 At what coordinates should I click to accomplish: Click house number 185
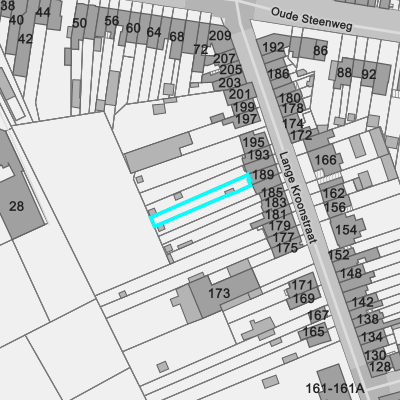272,192
